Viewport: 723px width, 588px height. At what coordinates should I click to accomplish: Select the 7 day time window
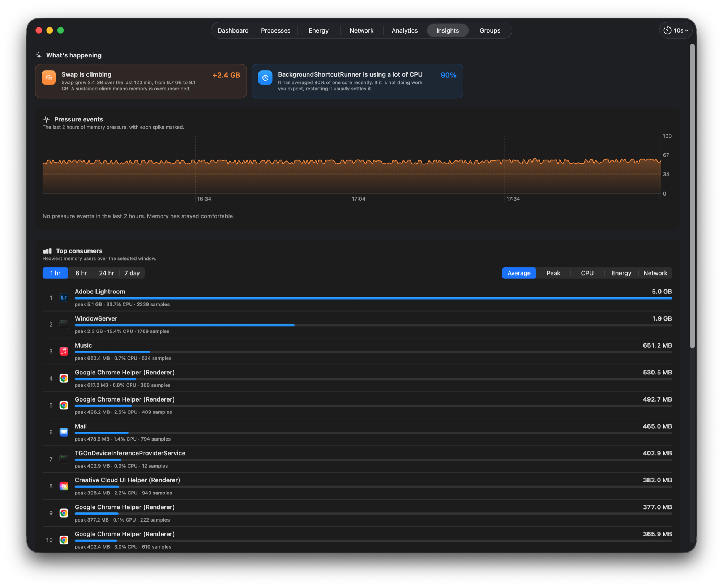click(132, 273)
